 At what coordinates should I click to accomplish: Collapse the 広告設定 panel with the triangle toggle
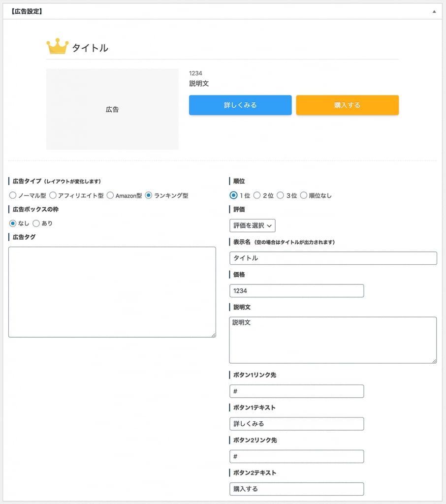point(434,12)
